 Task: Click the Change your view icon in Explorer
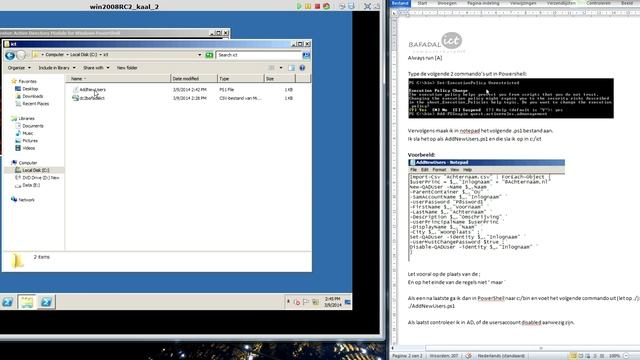[271, 68]
